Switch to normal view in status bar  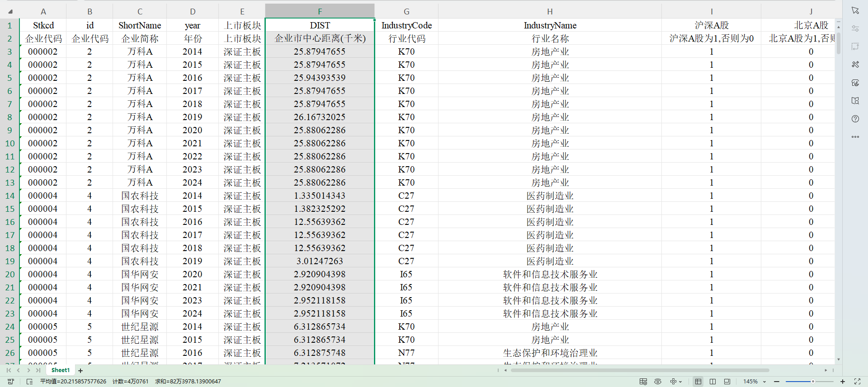(x=698, y=382)
